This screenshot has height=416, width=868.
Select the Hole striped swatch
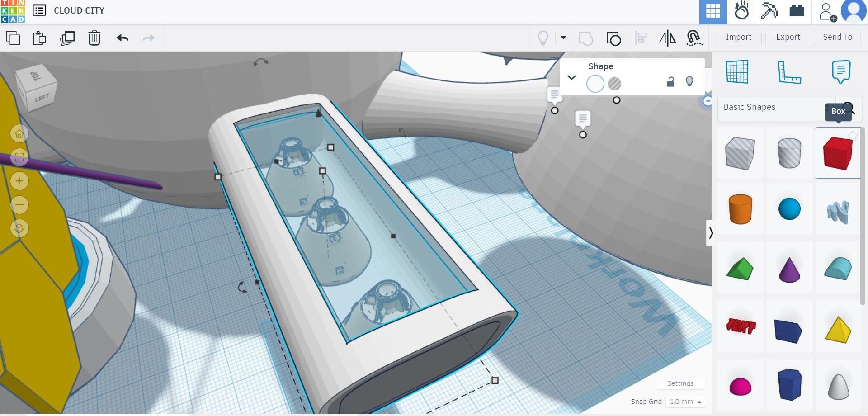click(x=614, y=84)
